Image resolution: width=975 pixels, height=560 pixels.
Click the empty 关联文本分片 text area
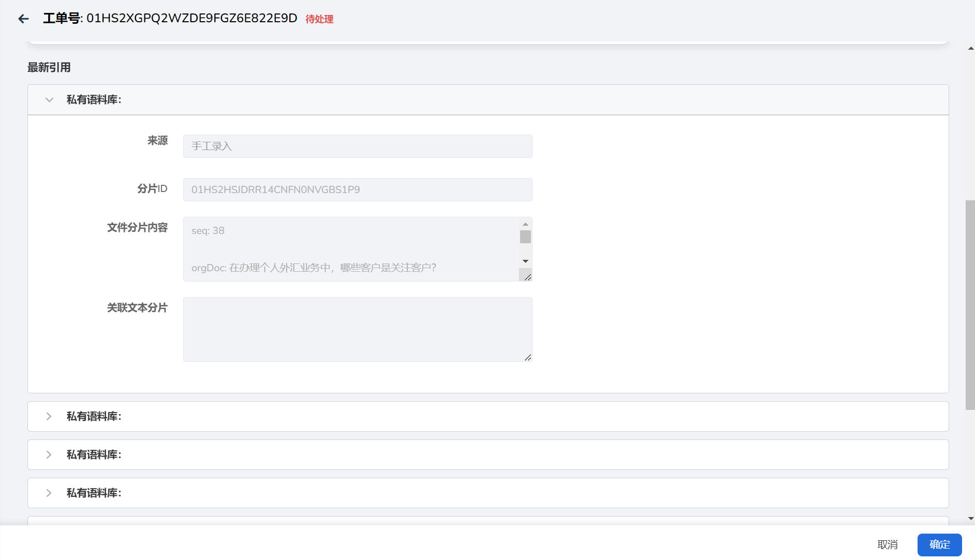coord(357,329)
